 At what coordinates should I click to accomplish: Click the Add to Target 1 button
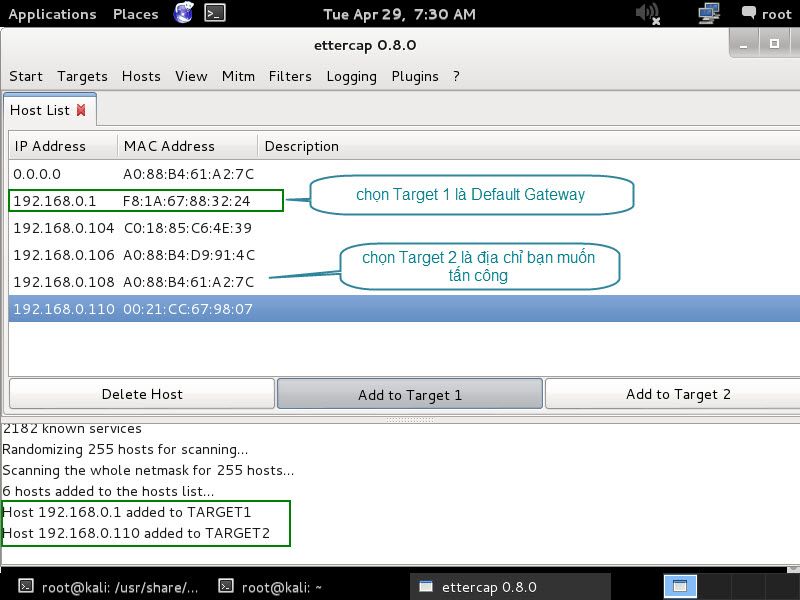(x=410, y=394)
